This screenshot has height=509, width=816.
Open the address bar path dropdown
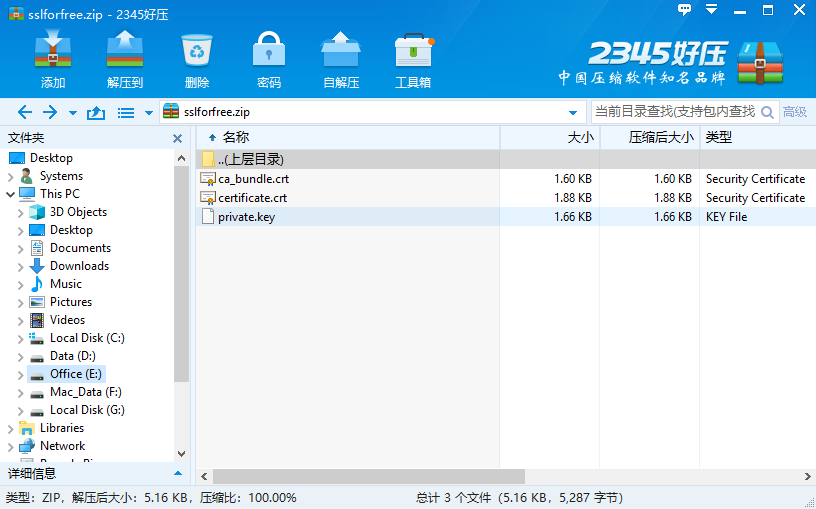pyautogui.click(x=573, y=112)
